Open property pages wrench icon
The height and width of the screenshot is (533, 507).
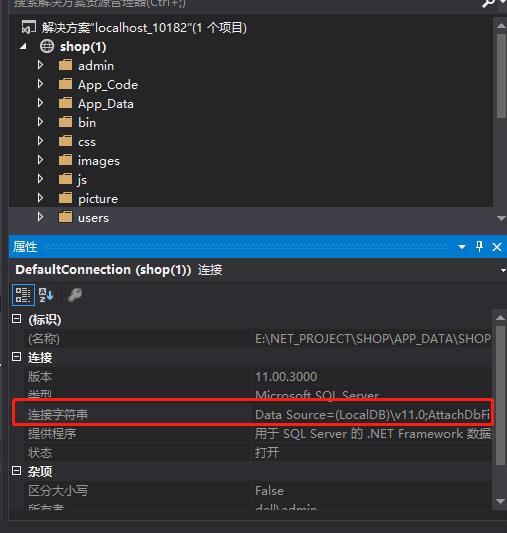coord(75,295)
